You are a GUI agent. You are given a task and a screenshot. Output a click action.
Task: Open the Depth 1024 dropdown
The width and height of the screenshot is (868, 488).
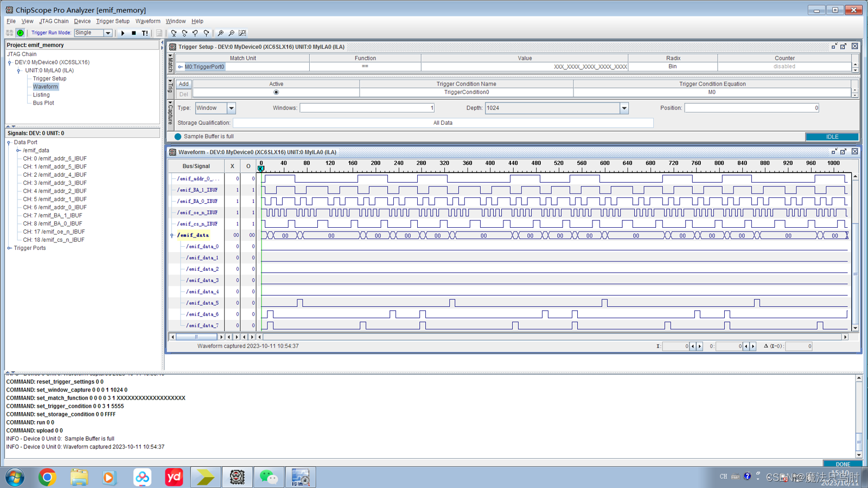(624, 108)
